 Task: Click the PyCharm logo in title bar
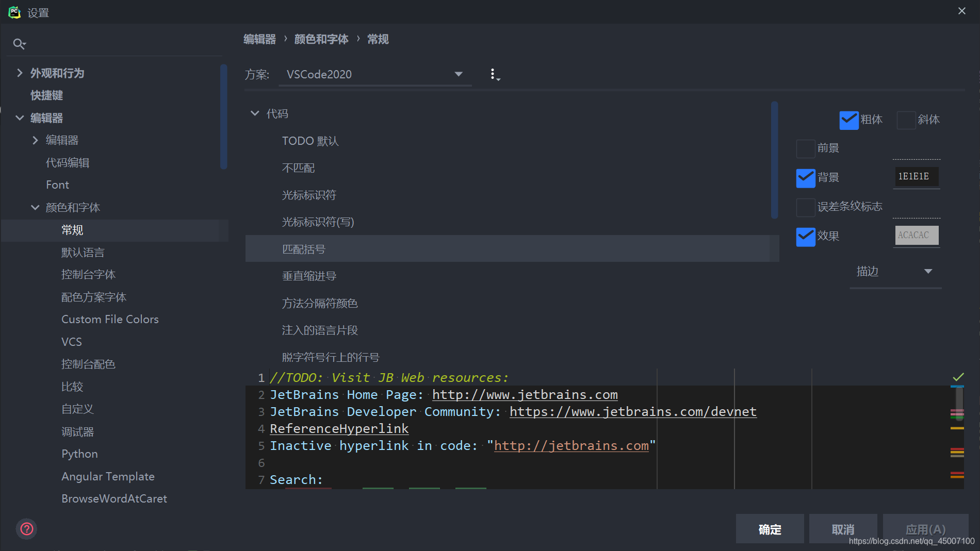coord(14,12)
